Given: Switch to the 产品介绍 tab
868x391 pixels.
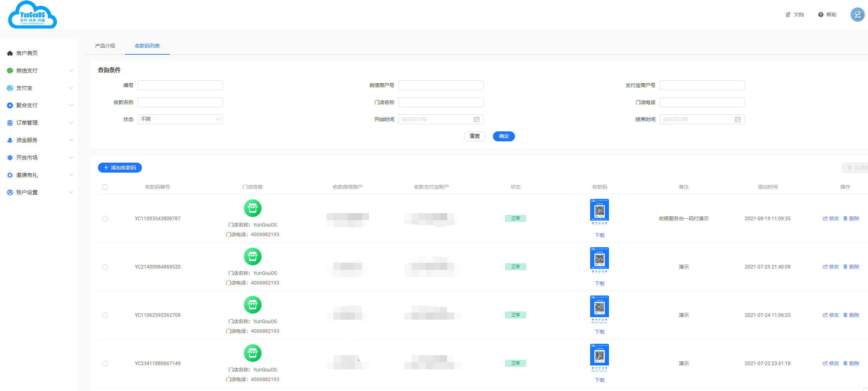Looking at the screenshot, I should (x=105, y=46).
